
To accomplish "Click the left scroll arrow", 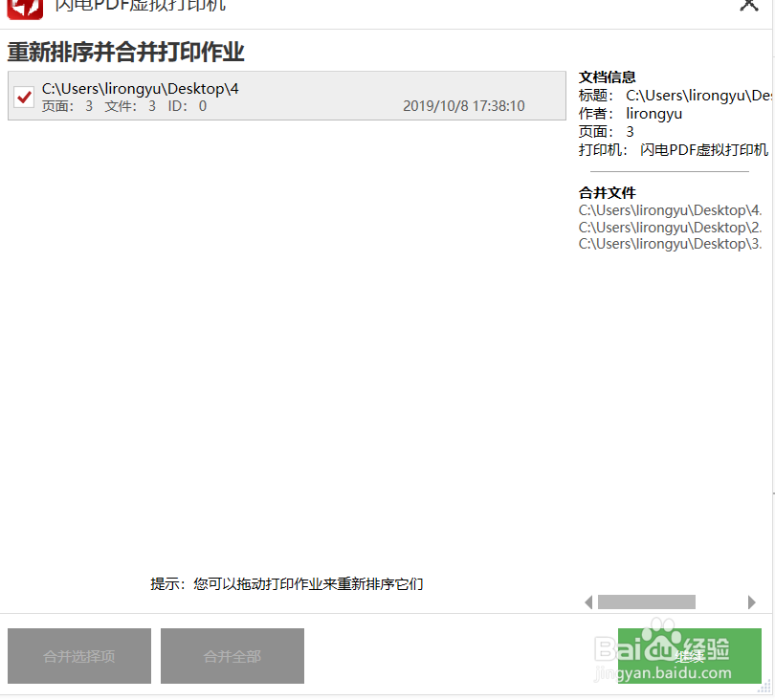I will click(589, 602).
